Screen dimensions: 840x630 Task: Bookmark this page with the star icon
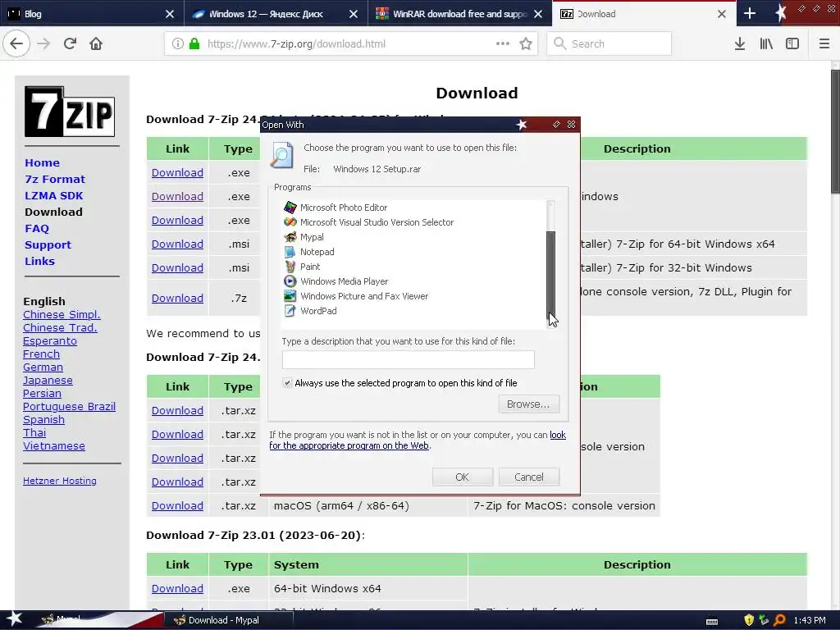(526, 43)
